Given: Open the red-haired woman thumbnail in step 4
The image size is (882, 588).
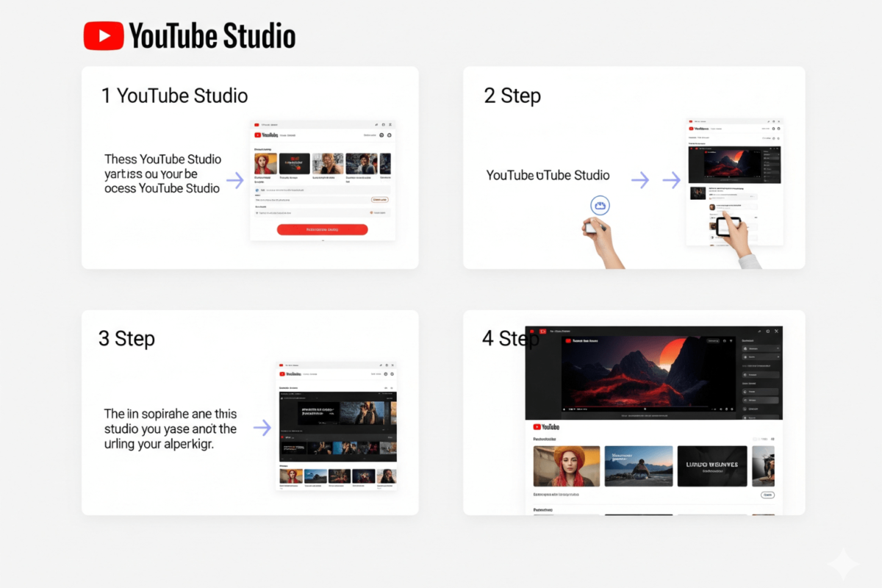Looking at the screenshot, I should [566, 466].
